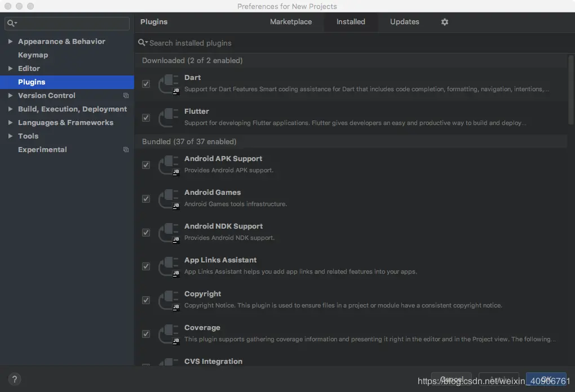The height and width of the screenshot is (392, 575).
Task: Click the Dart plugin icon
Action: click(169, 84)
